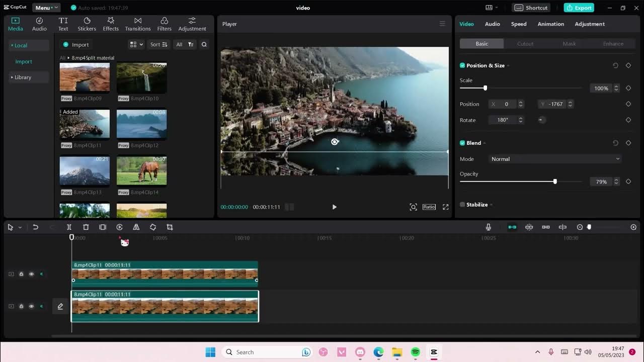The height and width of the screenshot is (362, 644).
Task: Select the split tool in timeline toolbar
Action: (x=69, y=227)
